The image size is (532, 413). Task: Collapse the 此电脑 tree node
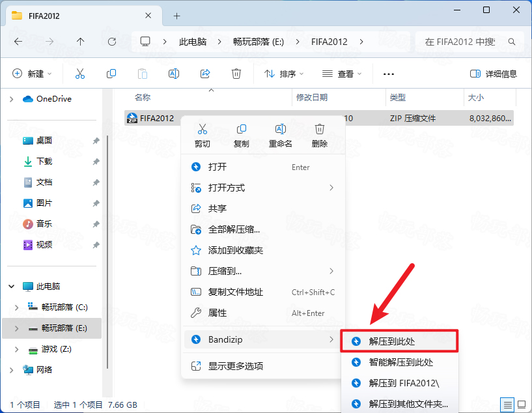point(12,287)
